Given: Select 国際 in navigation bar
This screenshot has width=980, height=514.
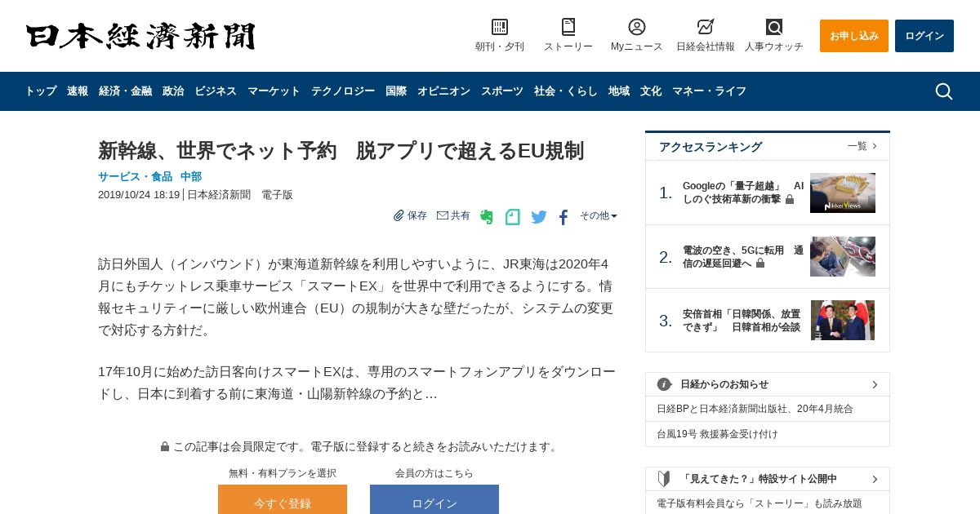Looking at the screenshot, I should 396,91.
